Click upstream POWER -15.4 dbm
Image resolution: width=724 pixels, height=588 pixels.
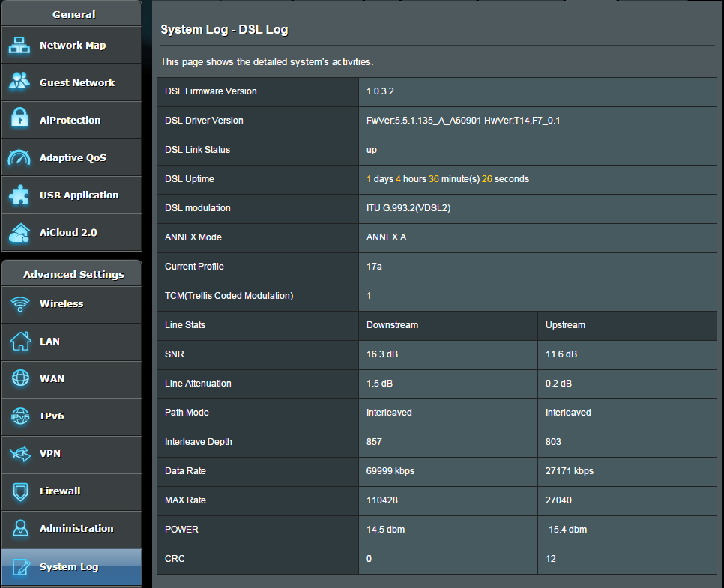566,530
